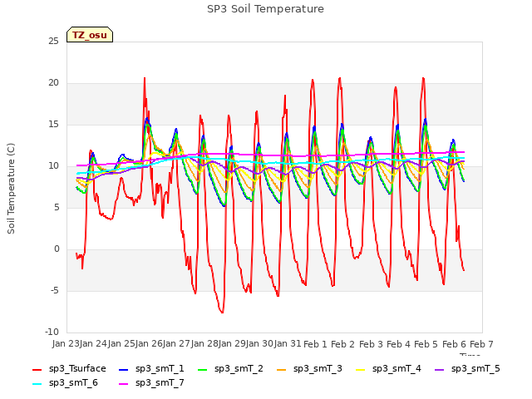Image resolution: width=532 pixels, height=399 pixels.
Task: Click the sp3_smT_1 legend label
Action: 160,368
